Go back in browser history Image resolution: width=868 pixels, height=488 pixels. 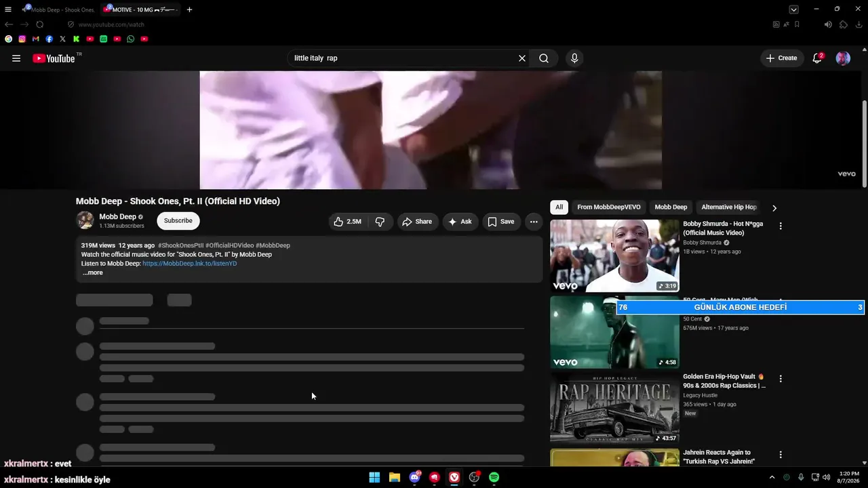pos(9,24)
